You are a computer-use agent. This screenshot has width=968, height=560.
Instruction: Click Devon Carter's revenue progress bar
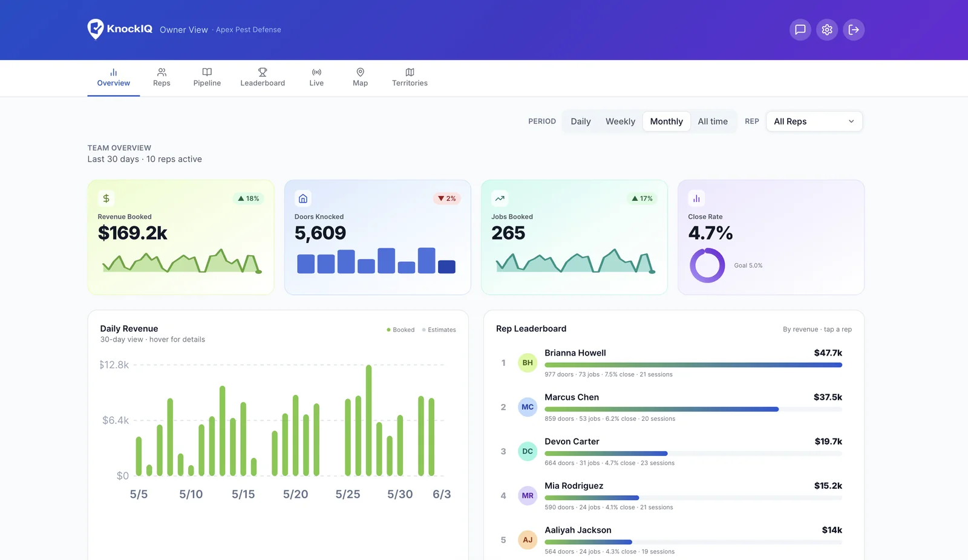pyautogui.click(x=693, y=454)
